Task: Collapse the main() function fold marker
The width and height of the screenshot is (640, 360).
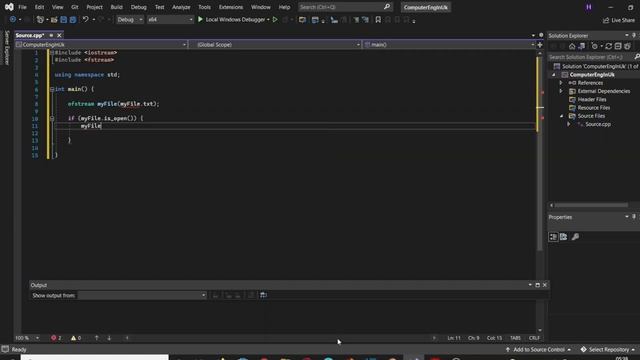Action: pos(52,89)
